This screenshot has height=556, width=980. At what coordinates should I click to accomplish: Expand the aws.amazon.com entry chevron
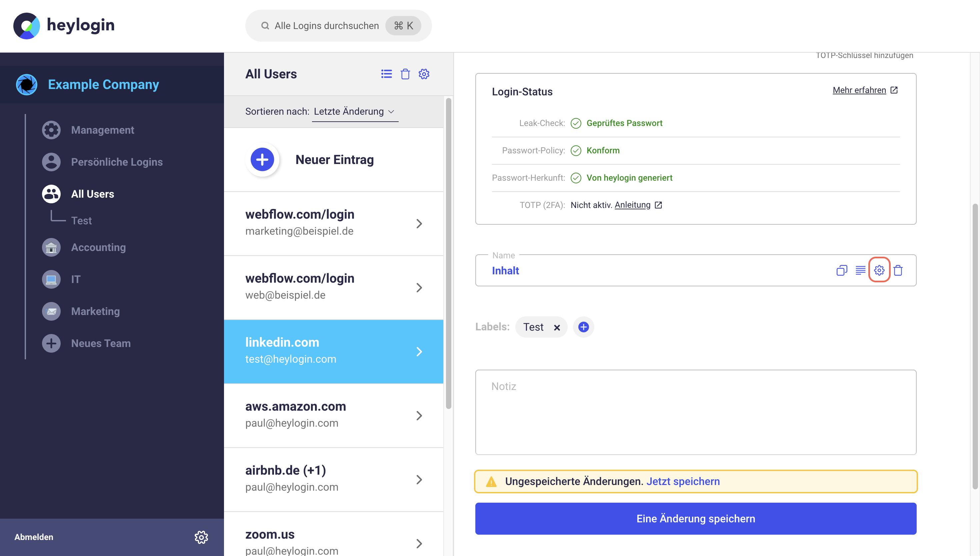click(419, 415)
